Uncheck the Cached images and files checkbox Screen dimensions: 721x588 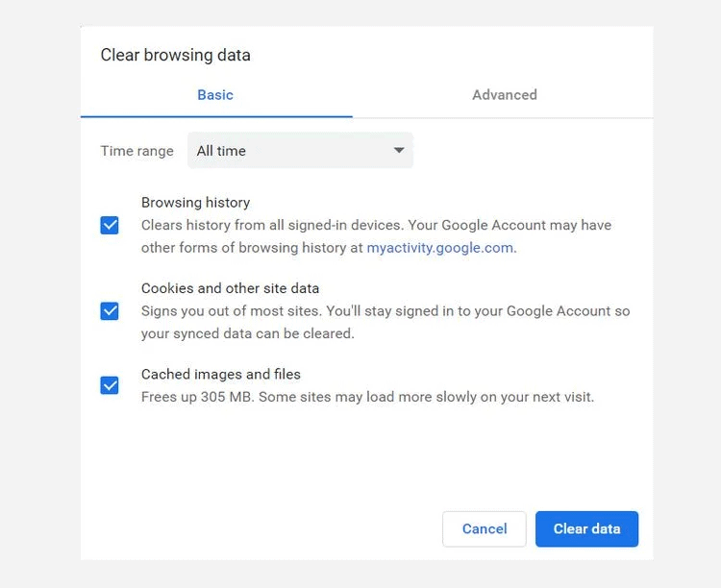point(110,385)
